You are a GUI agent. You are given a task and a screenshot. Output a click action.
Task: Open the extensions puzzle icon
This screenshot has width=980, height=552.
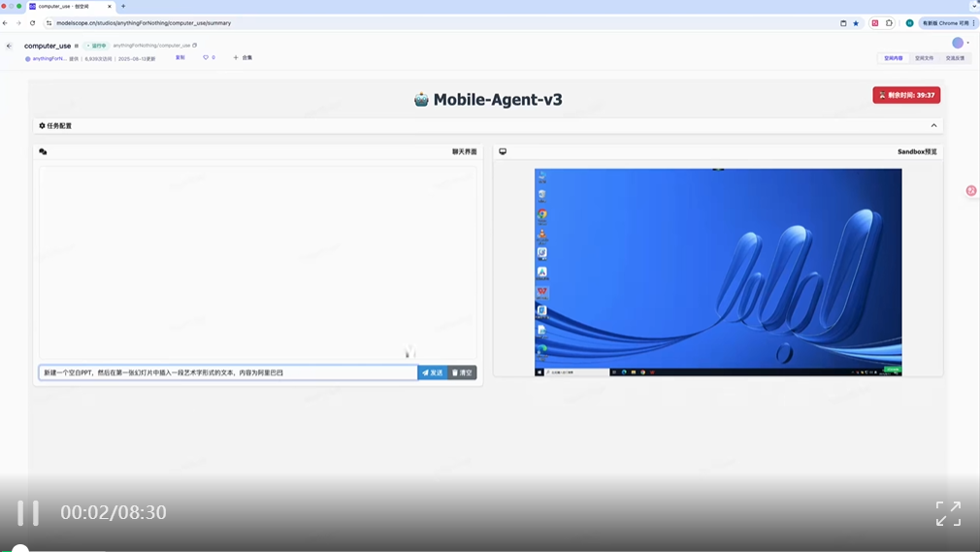(889, 23)
